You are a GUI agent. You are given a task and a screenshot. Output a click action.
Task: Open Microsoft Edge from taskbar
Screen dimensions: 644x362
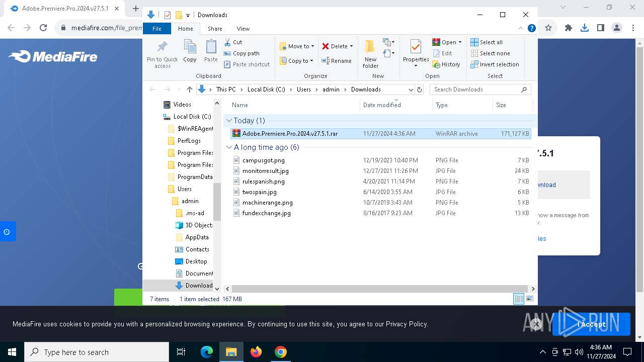207,352
